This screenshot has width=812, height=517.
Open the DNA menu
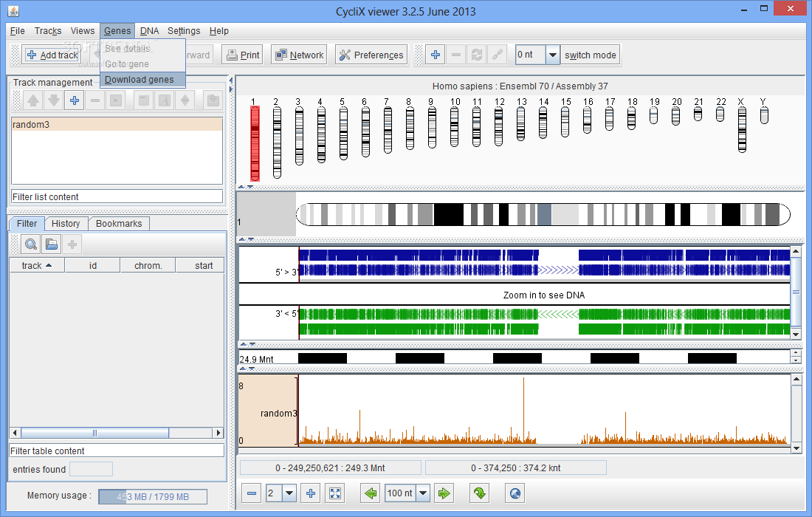pyautogui.click(x=149, y=31)
